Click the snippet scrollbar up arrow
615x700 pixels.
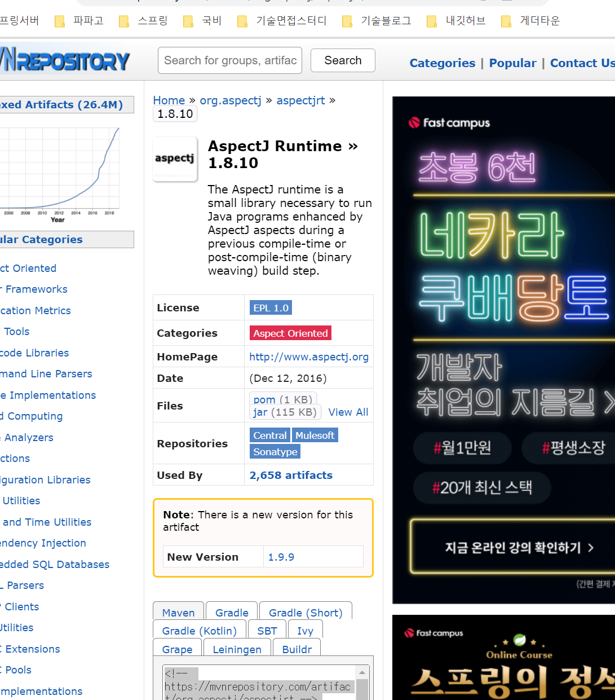point(362,672)
